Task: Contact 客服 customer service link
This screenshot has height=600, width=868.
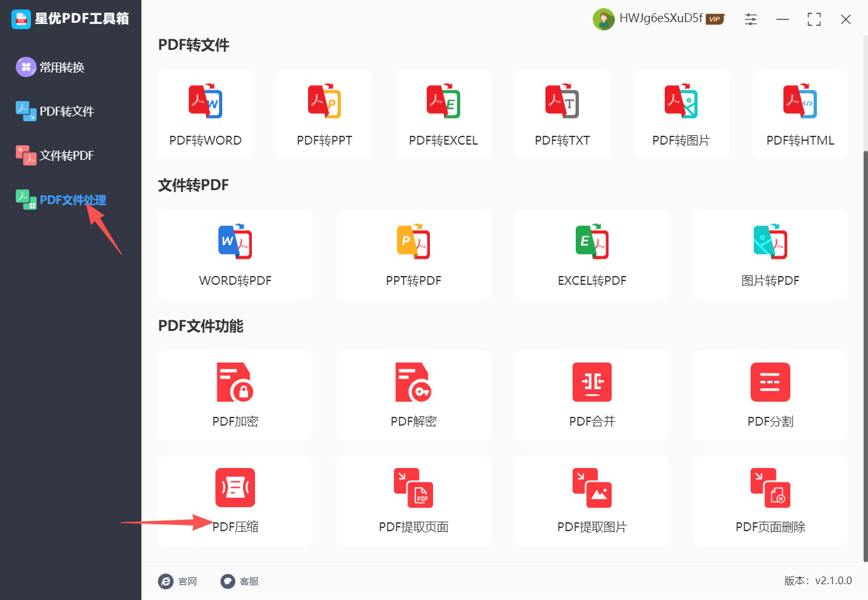Action: point(240,581)
